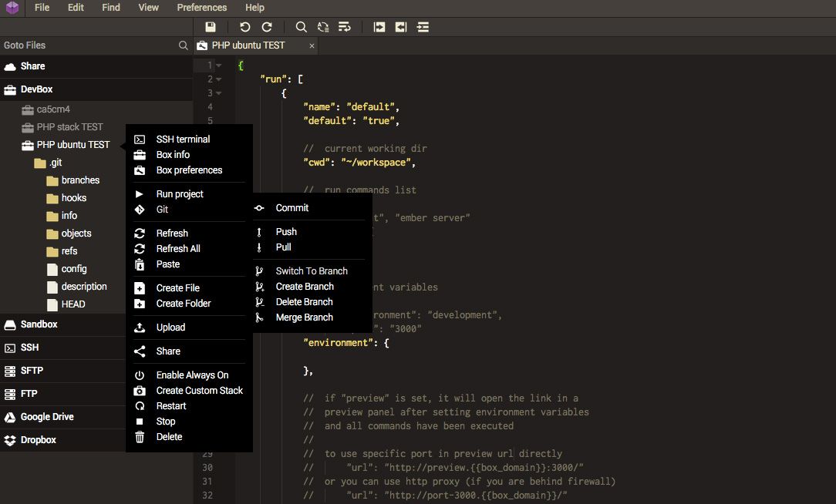Open find and replace toolbar icon
This screenshot has height=504, width=836.
tap(323, 26)
